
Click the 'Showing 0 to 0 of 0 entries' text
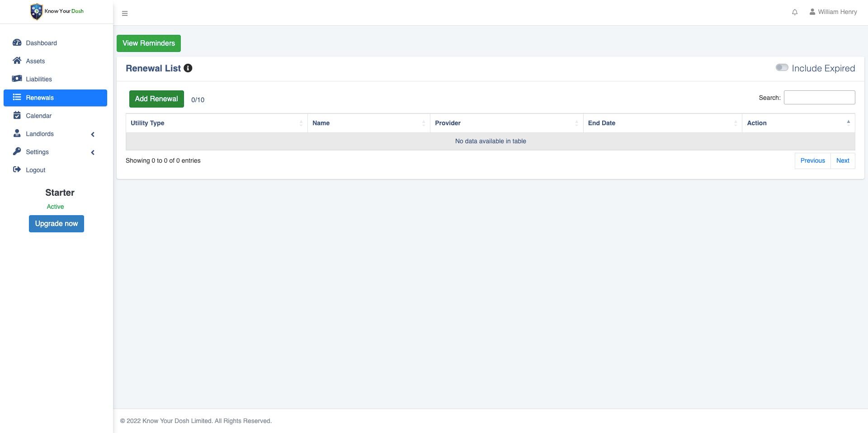(163, 160)
